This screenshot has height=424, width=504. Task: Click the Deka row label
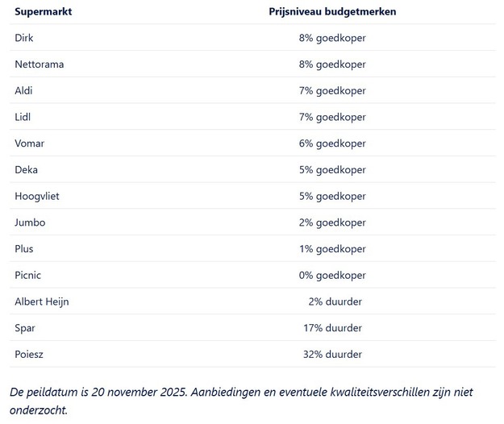click(x=26, y=170)
